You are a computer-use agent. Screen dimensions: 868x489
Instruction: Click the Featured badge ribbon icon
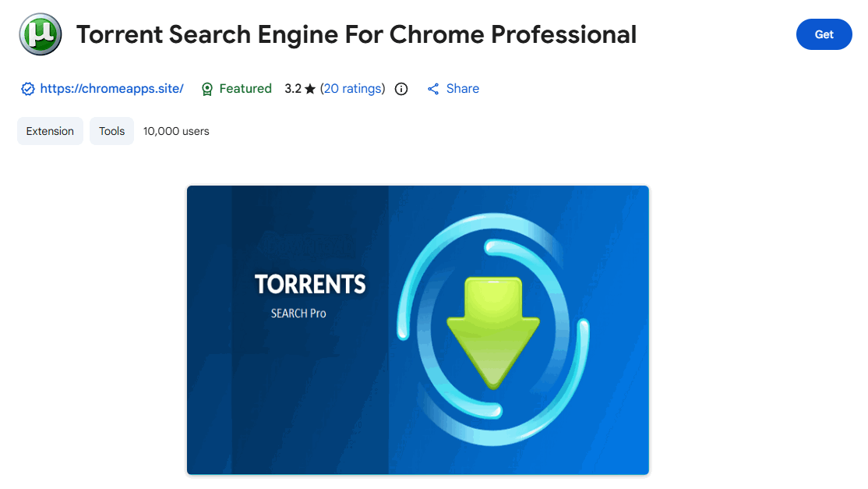pos(207,89)
